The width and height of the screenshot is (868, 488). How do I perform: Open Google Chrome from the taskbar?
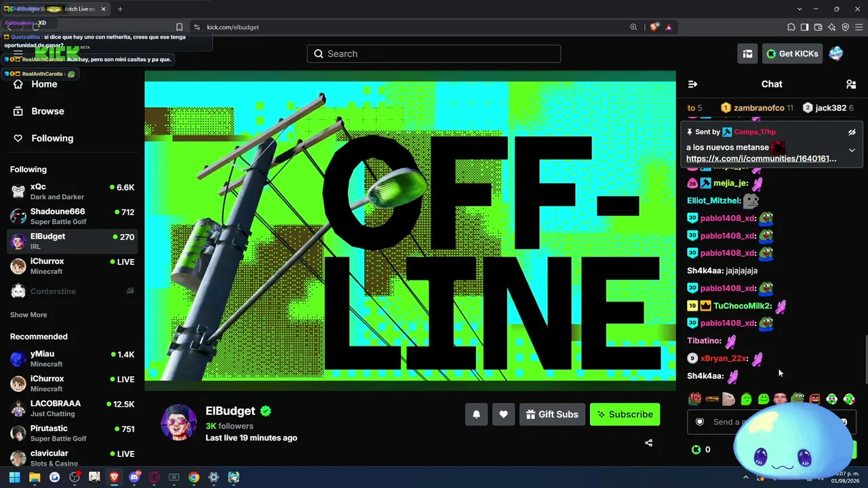click(194, 477)
